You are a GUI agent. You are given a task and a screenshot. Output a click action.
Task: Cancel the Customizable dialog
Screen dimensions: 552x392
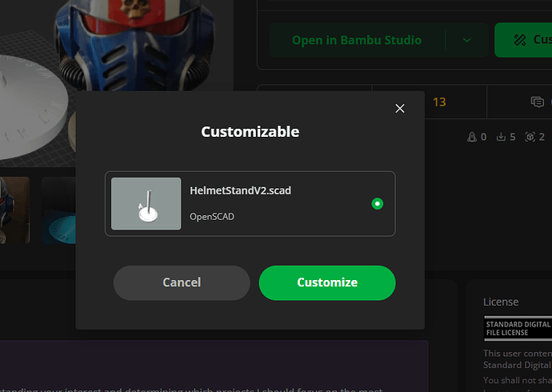tap(182, 283)
